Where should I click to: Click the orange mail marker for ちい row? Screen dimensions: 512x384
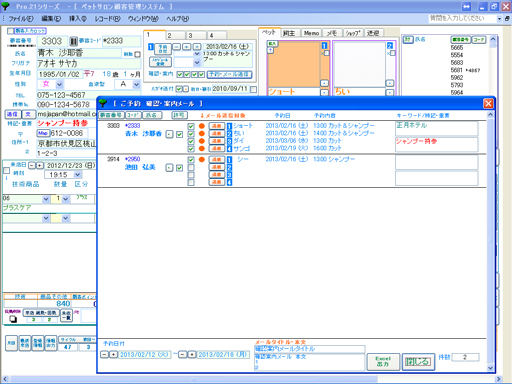click(x=202, y=134)
